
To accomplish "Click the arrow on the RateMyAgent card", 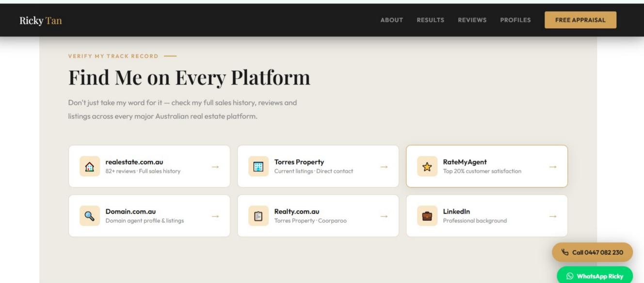I will coord(553,166).
